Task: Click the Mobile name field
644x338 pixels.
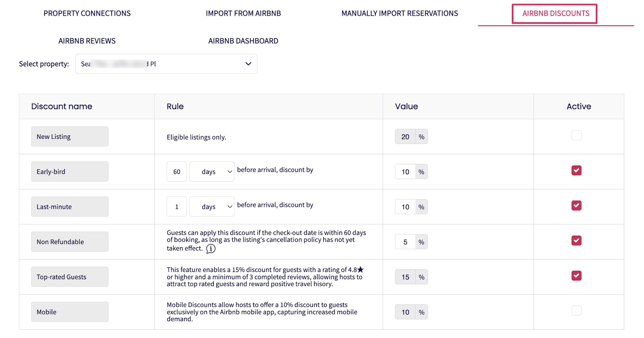Action: tap(70, 312)
